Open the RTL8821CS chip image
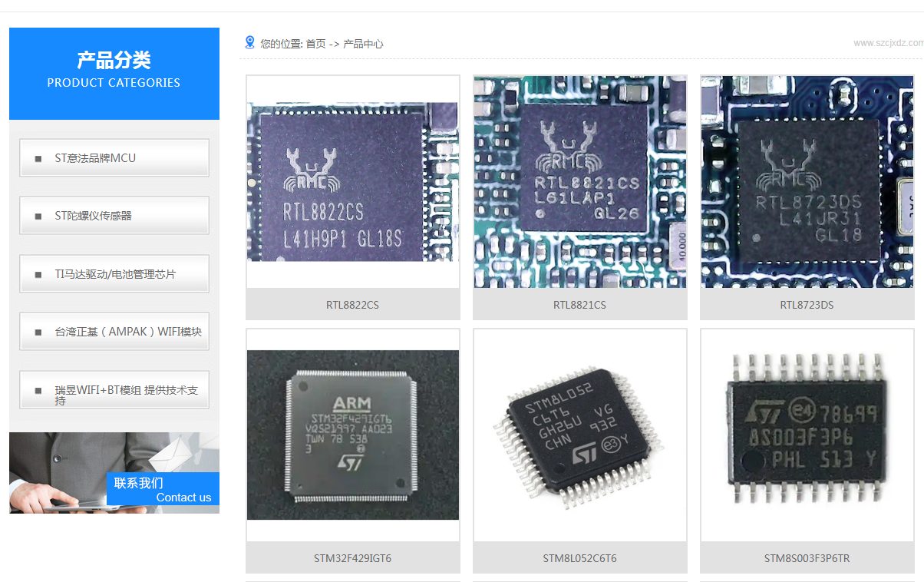 click(x=580, y=182)
